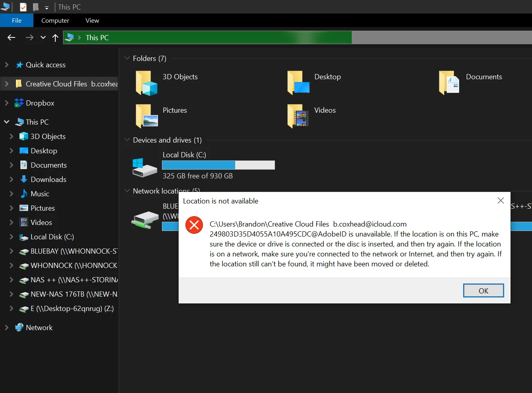
Task: Click the 3D Objects folder icon in main pane
Action: [x=146, y=83]
